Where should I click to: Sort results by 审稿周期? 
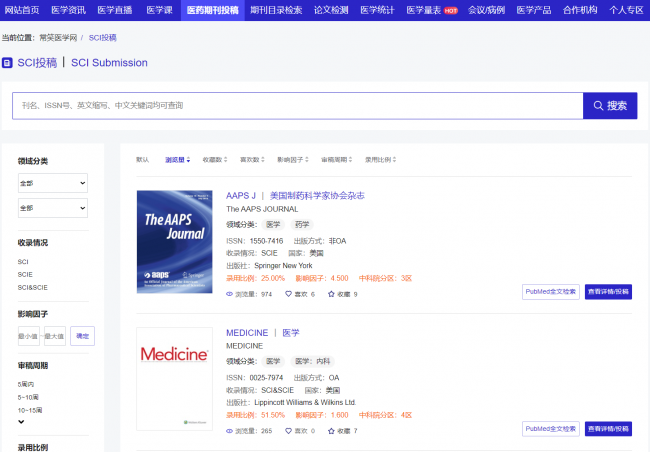pyautogui.click(x=336, y=160)
